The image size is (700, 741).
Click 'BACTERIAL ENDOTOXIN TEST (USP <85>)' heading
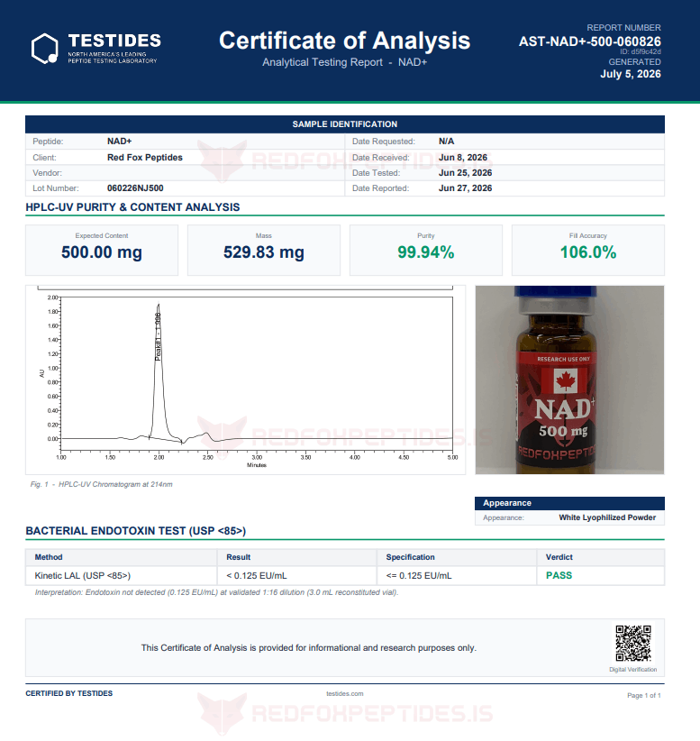pos(135,531)
